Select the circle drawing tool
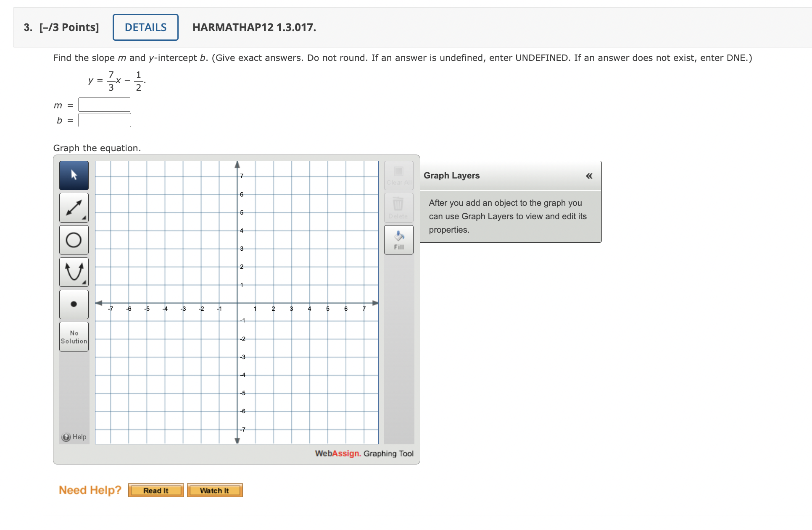The width and height of the screenshot is (812, 530). tap(74, 240)
